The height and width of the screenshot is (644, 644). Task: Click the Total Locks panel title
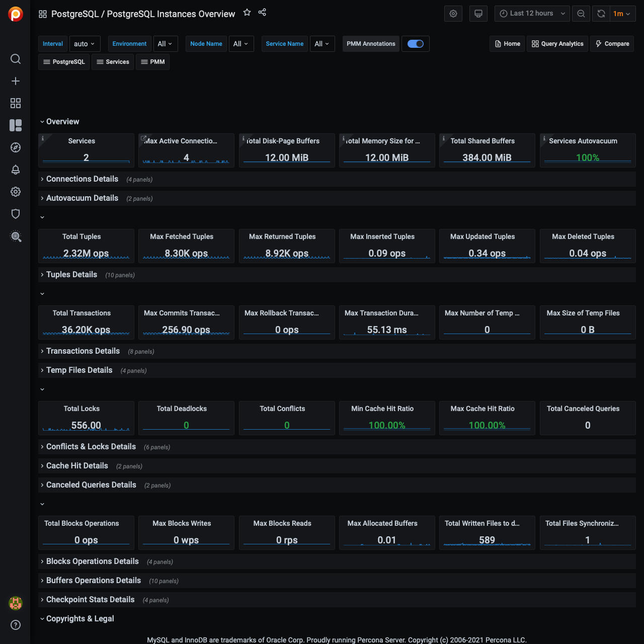[x=82, y=409]
